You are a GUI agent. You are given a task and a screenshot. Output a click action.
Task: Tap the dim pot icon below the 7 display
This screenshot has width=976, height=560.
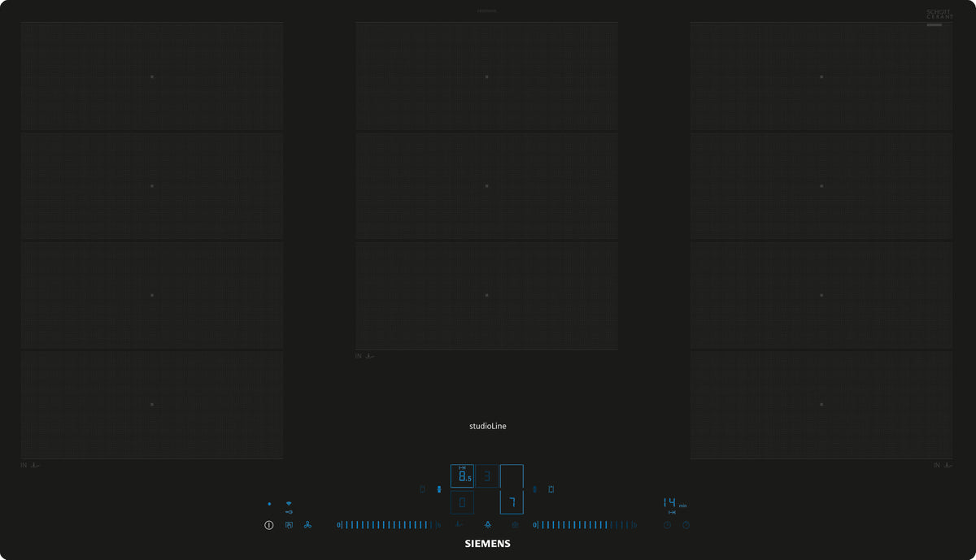[515, 525]
